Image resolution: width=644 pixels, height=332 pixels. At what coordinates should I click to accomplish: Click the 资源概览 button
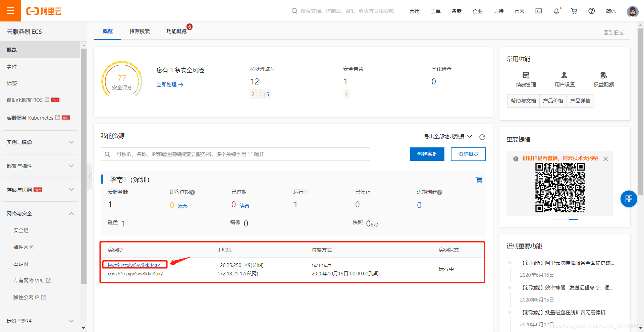[x=468, y=154]
